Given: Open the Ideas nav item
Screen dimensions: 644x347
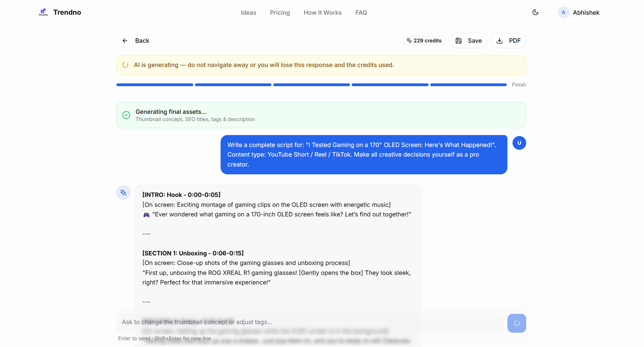Looking at the screenshot, I should [x=249, y=13].
